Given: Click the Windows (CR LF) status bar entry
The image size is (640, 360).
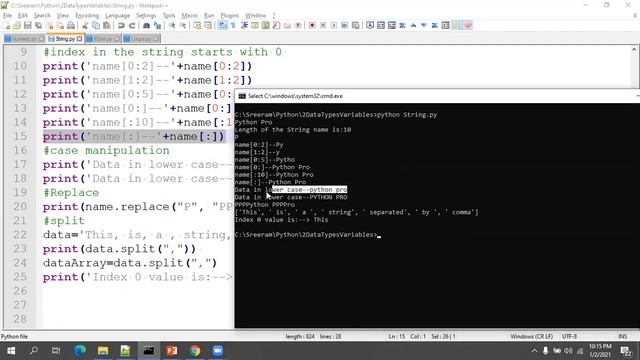Looking at the screenshot, I should tap(531, 336).
